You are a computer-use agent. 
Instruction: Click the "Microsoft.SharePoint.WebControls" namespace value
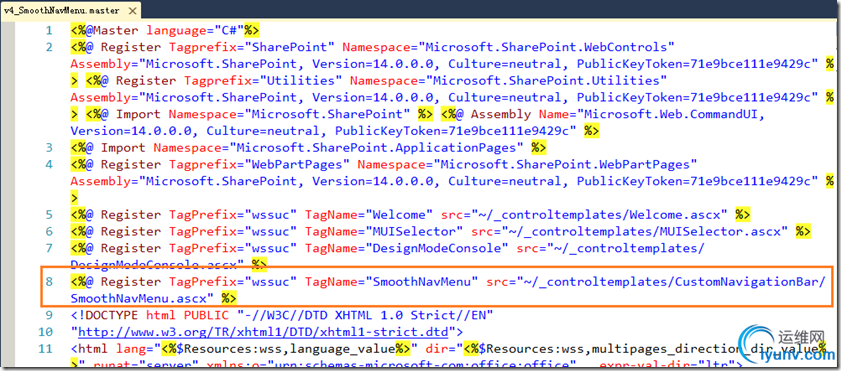(x=546, y=47)
